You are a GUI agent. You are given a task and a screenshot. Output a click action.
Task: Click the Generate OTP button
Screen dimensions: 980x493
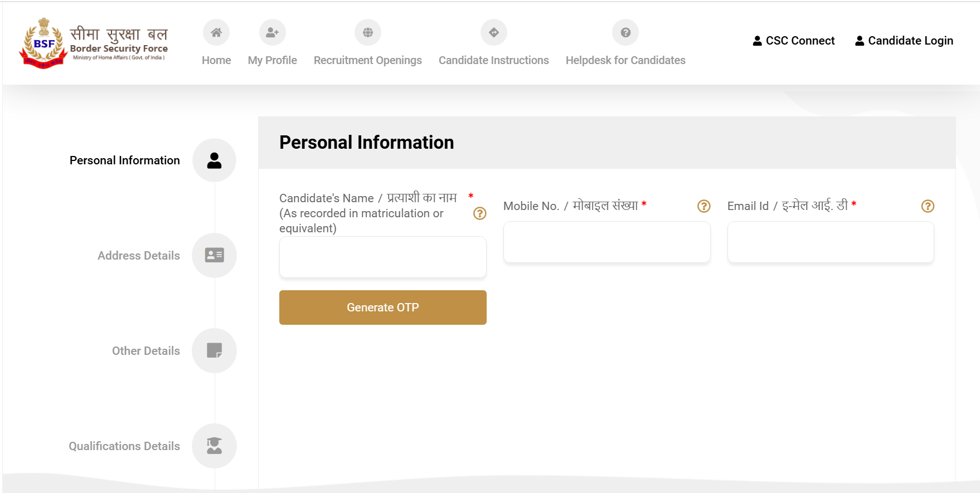tap(383, 307)
